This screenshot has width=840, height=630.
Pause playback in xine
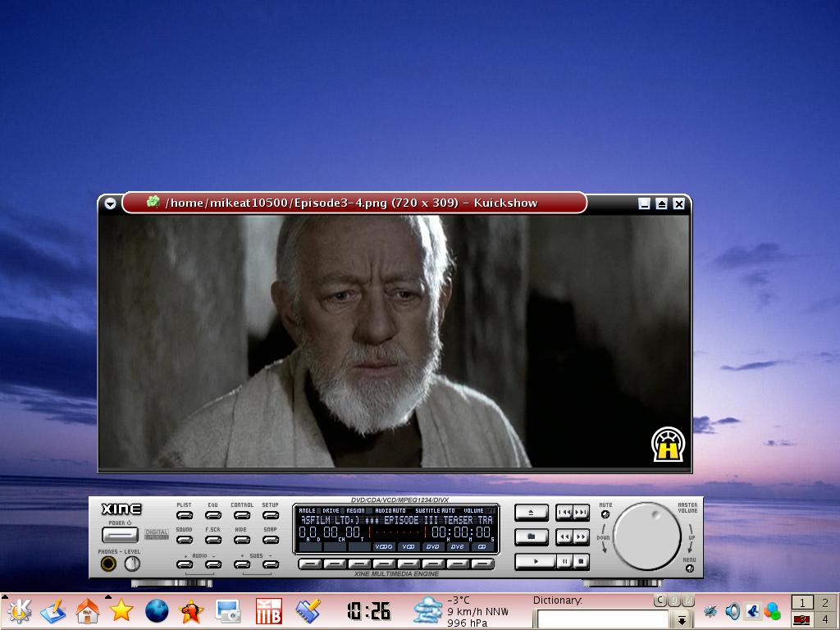click(564, 561)
